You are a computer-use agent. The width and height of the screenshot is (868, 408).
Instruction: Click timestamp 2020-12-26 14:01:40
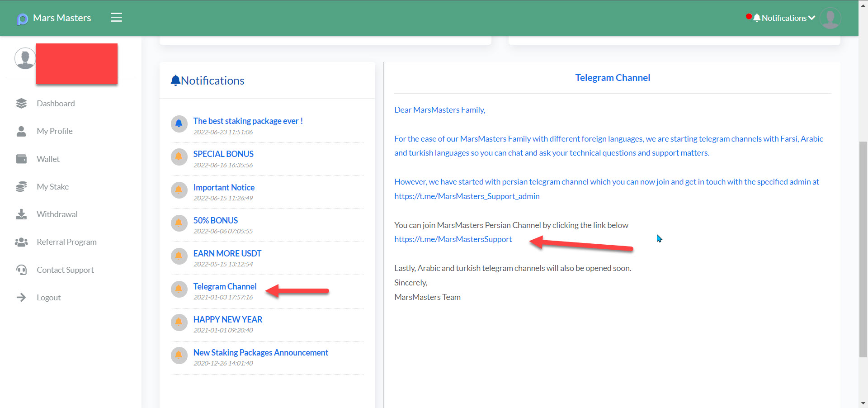pyautogui.click(x=223, y=363)
